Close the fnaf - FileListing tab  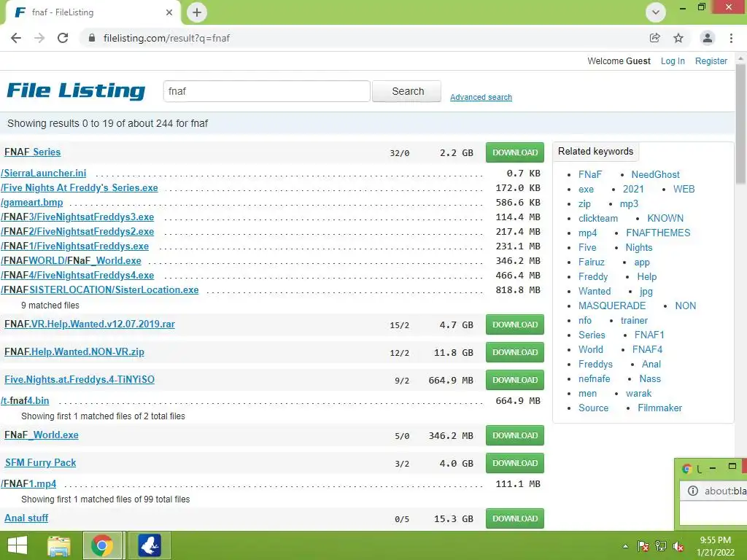[x=169, y=12]
